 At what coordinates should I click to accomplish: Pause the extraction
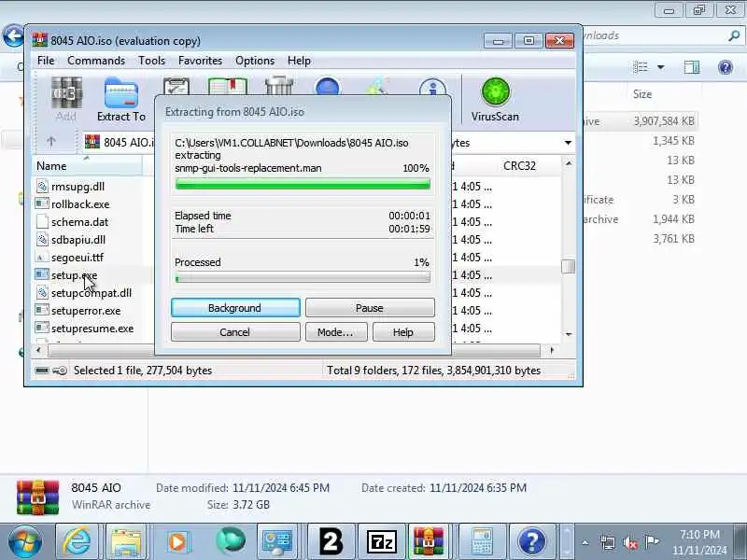click(370, 308)
